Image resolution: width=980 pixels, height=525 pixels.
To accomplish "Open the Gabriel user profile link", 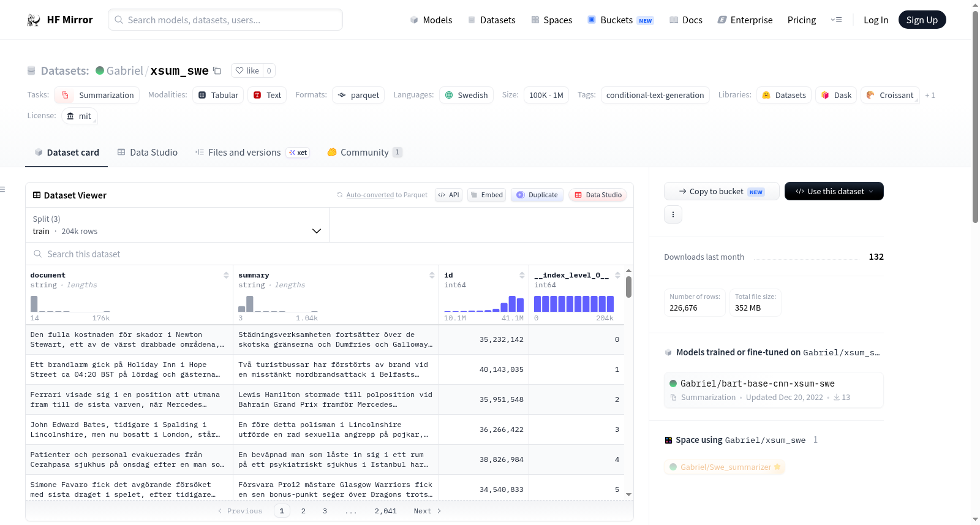I will point(124,70).
